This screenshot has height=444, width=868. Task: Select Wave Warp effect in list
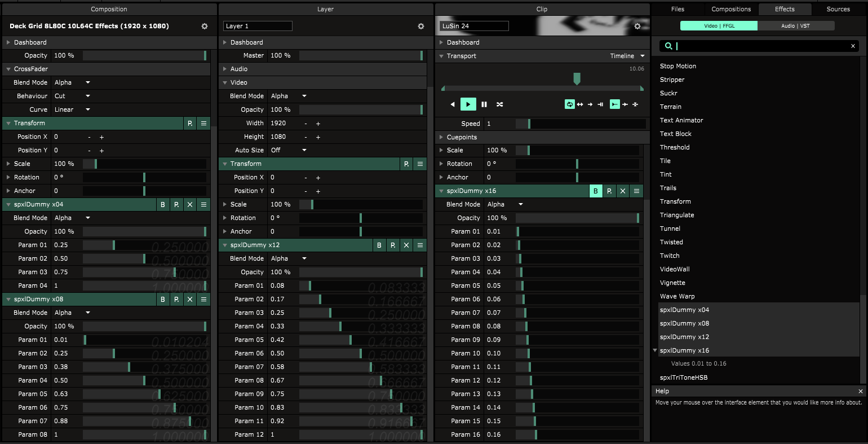(x=677, y=296)
